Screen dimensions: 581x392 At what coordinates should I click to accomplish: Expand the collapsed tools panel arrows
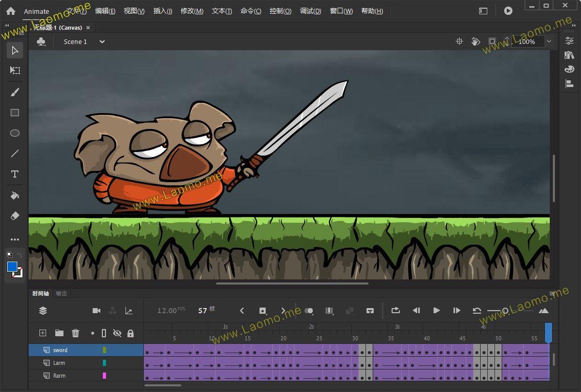tap(7, 25)
